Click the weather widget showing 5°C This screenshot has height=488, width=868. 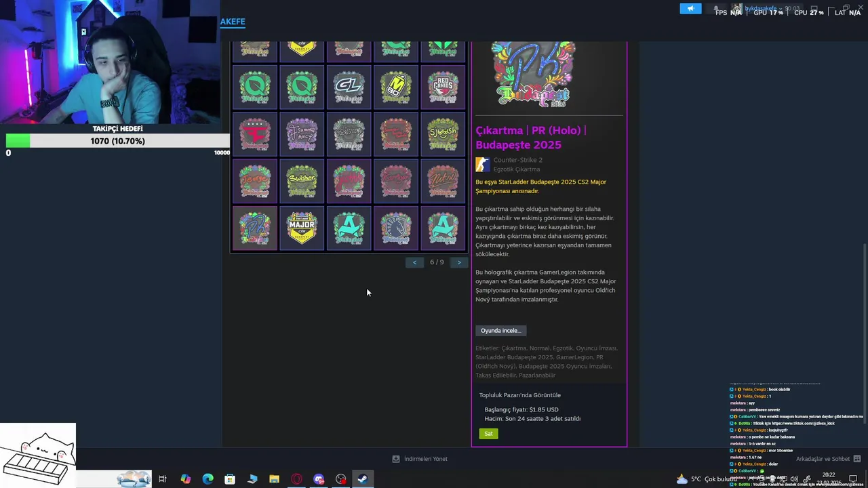point(705,479)
